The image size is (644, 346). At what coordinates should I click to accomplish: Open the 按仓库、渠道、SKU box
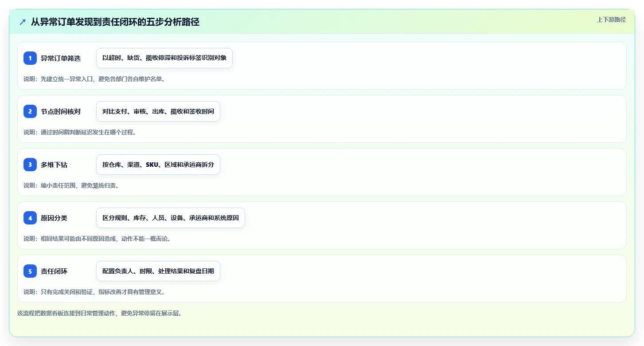(x=158, y=165)
